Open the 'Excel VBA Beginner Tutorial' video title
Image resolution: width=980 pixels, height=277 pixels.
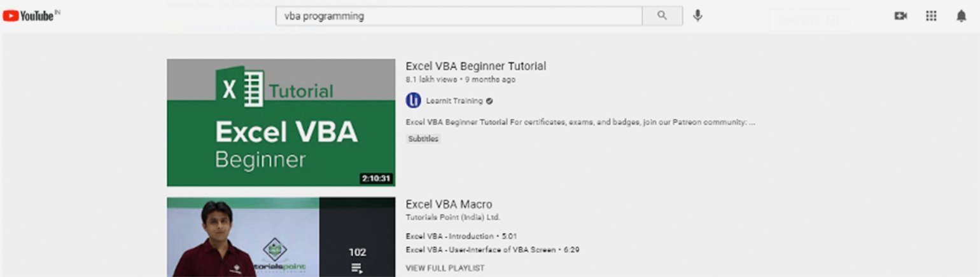pyautogui.click(x=476, y=66)
